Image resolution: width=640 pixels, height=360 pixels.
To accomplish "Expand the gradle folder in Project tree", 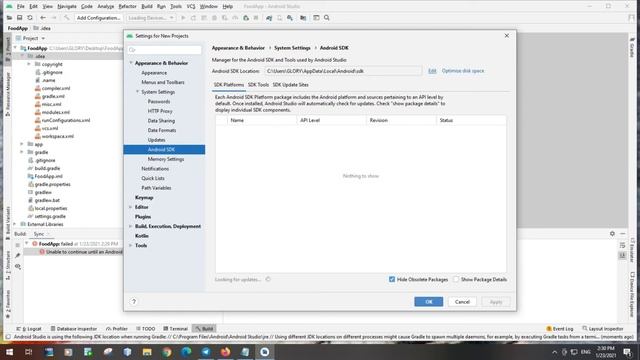I will [x=22, y=152].
